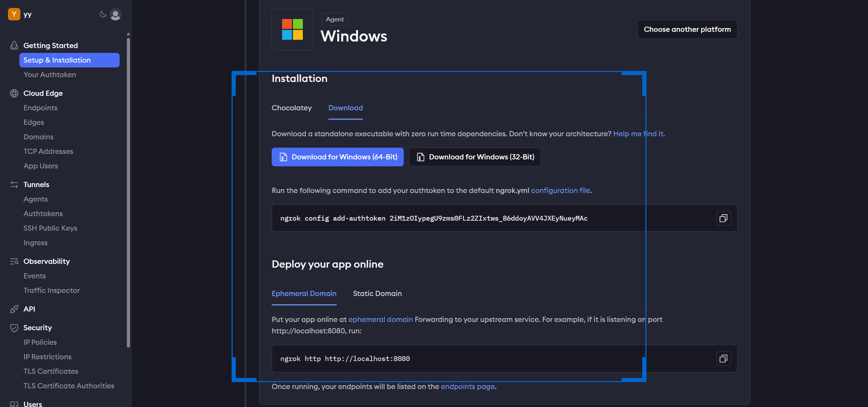868x407 pixels.
Task: Click the Cloud Edge globe icon
Action: pos(14,93)
